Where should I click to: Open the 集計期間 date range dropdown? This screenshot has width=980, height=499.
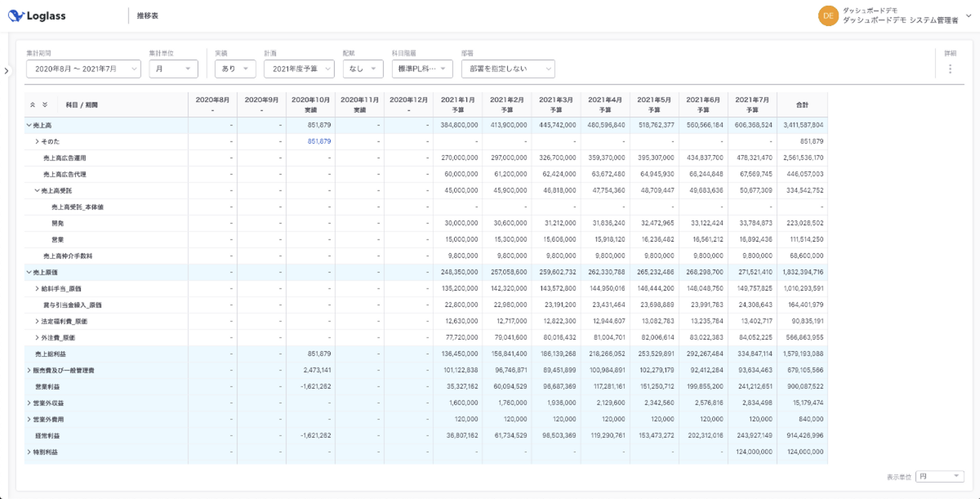pyautogui.click(x=83, y=69)
